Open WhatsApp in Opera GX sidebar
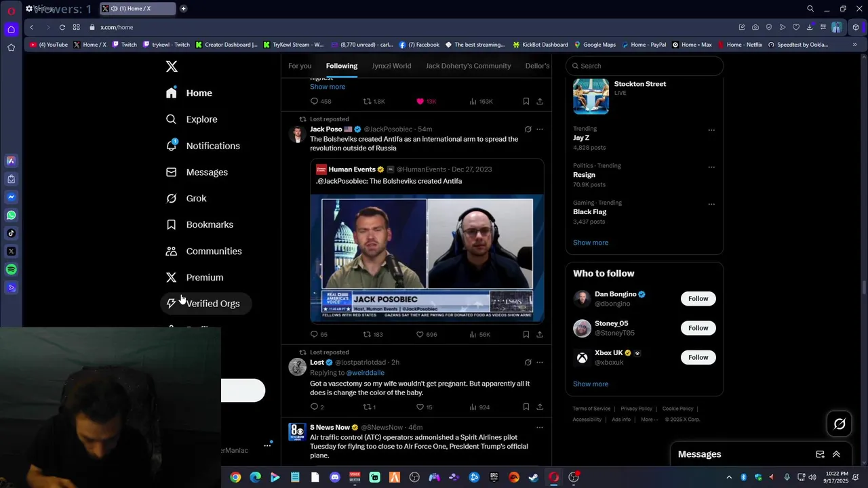The image size is (868, 488). coord(11,216)
